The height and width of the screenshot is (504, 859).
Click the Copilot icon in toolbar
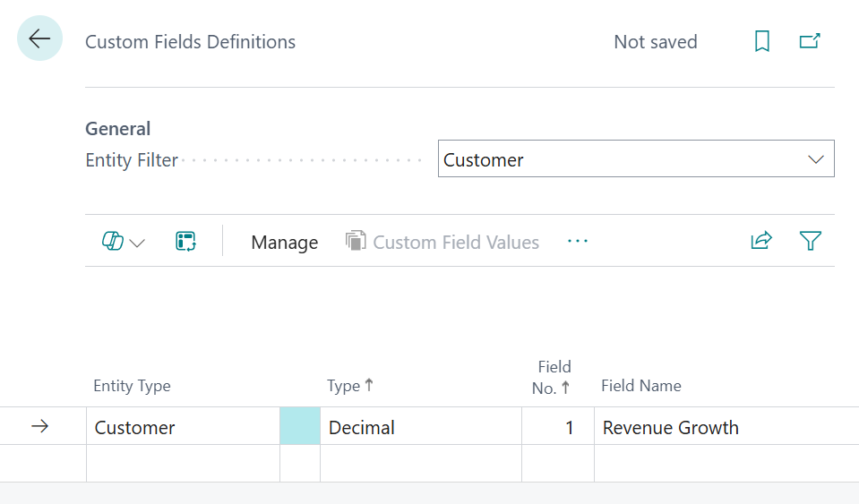coord(113,242)
